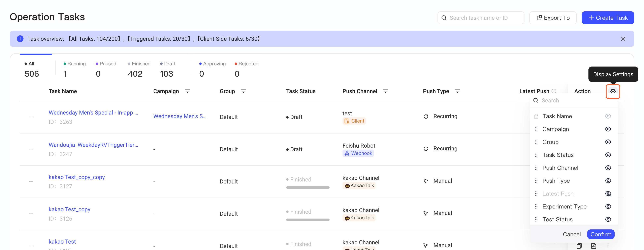
Task: Click the copy icon in bottom row
Action: point(579,246)
